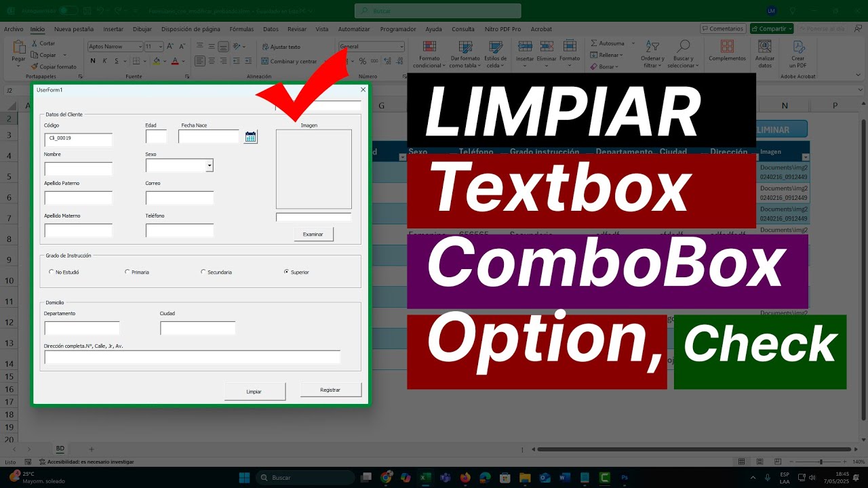This screenshot has width=868, height=488.
Task: Open the calendar date picker icon
Action: 251,137
